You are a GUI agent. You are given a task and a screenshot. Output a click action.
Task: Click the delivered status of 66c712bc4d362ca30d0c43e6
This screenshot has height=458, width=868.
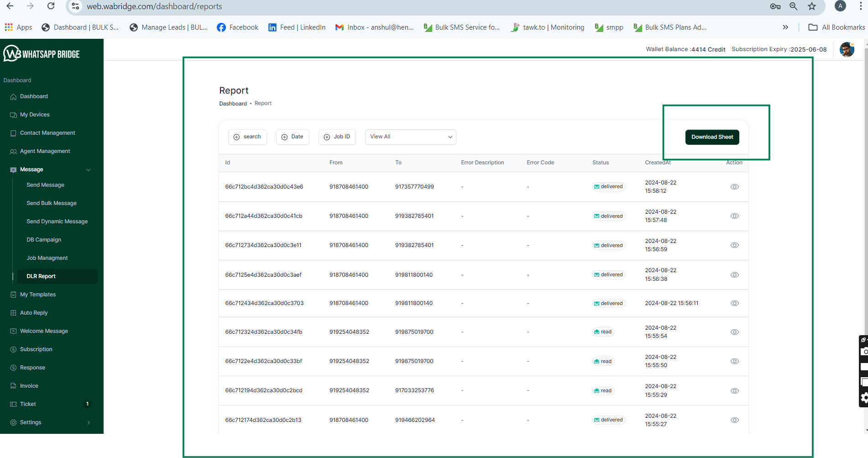(x=608, y=186)
